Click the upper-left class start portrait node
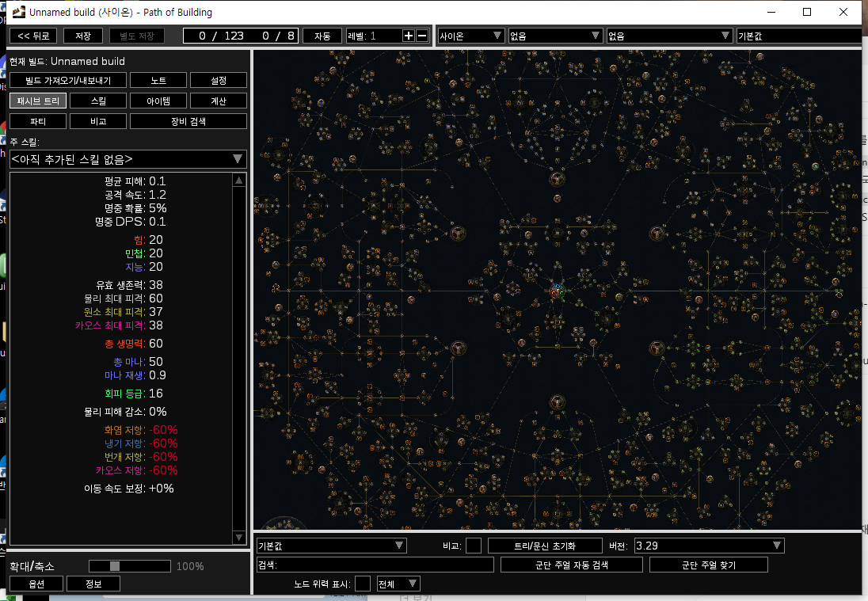This screenshot has width=868, height=601. point(458,234)
